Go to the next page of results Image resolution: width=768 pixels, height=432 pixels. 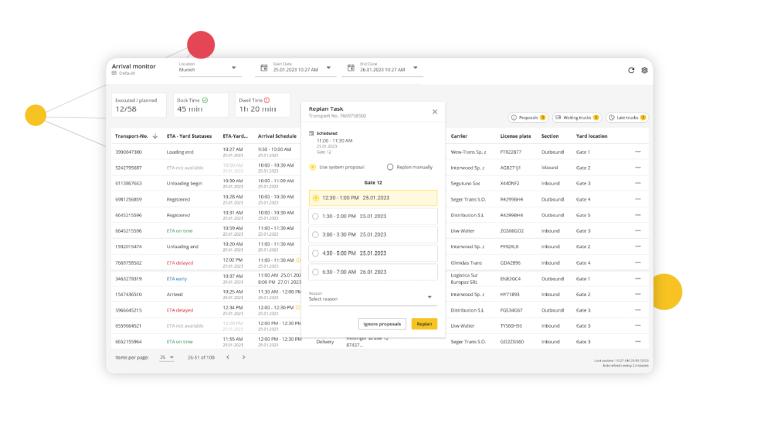coord(243,356)
